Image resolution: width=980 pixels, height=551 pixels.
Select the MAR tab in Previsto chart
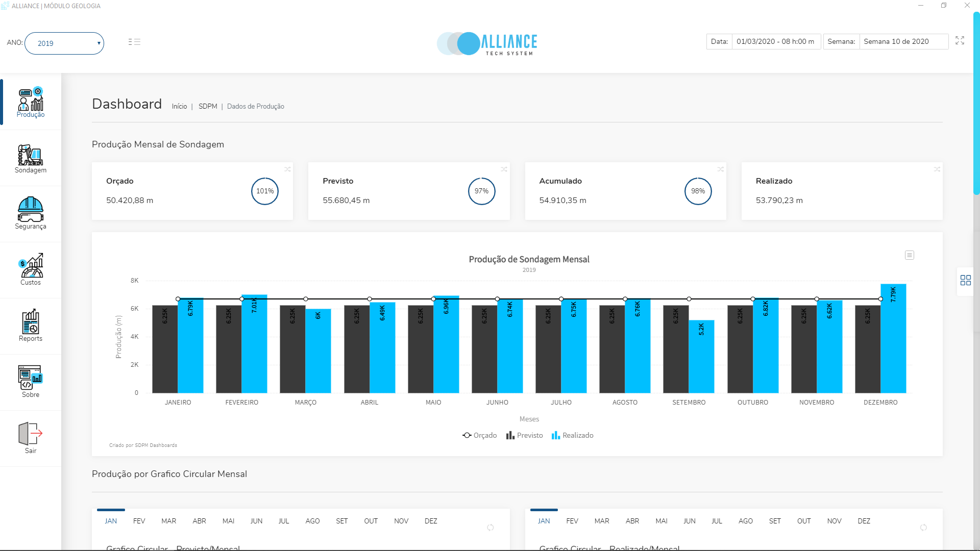(x=168, y=521)
